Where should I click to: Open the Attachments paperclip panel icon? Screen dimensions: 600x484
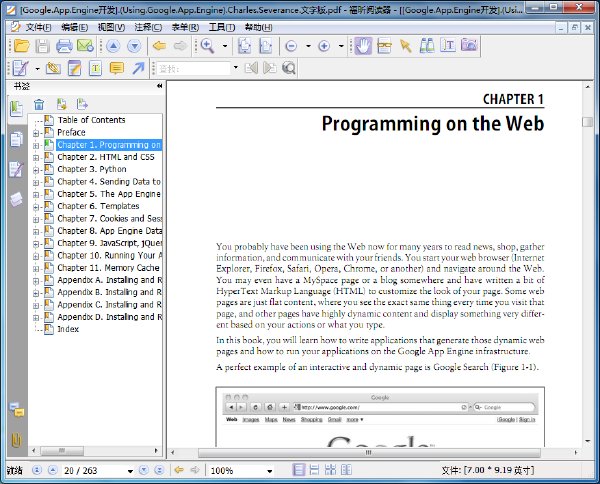tap(16, 440)
